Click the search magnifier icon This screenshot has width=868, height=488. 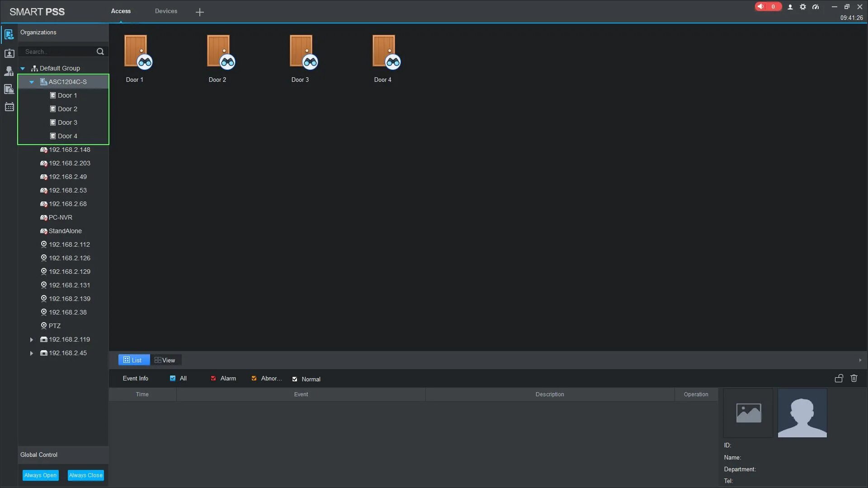[x=100, y=52]
